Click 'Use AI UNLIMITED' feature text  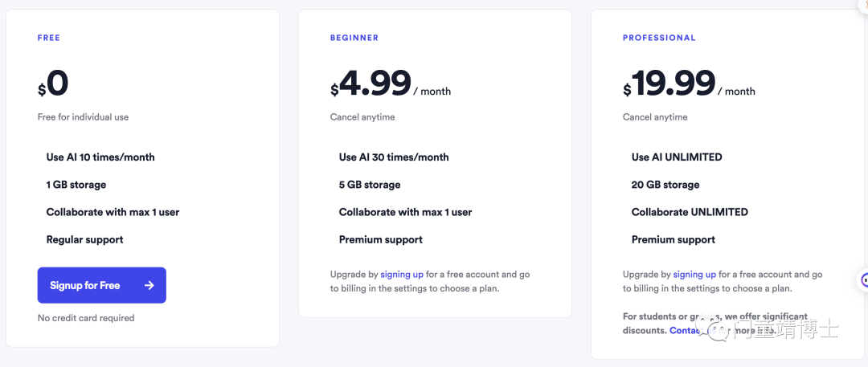tap(677, 157)
